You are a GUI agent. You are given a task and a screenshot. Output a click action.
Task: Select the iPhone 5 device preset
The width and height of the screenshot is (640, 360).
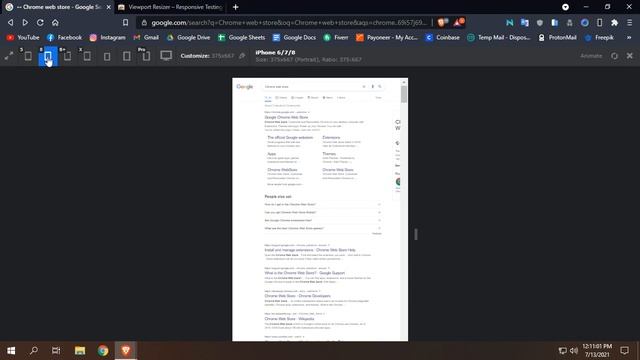(28, 56)
